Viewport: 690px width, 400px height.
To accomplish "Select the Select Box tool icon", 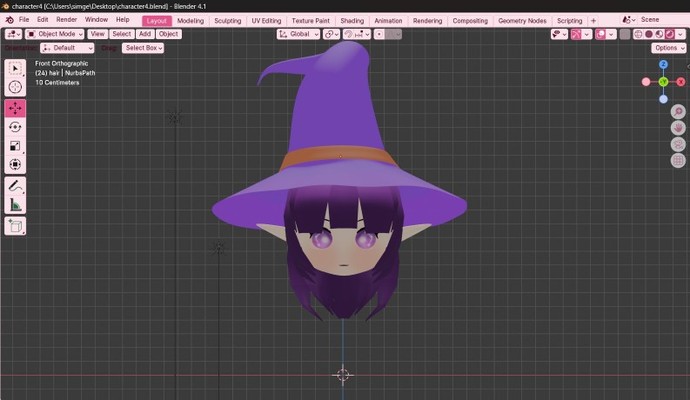I will point(15,69).
